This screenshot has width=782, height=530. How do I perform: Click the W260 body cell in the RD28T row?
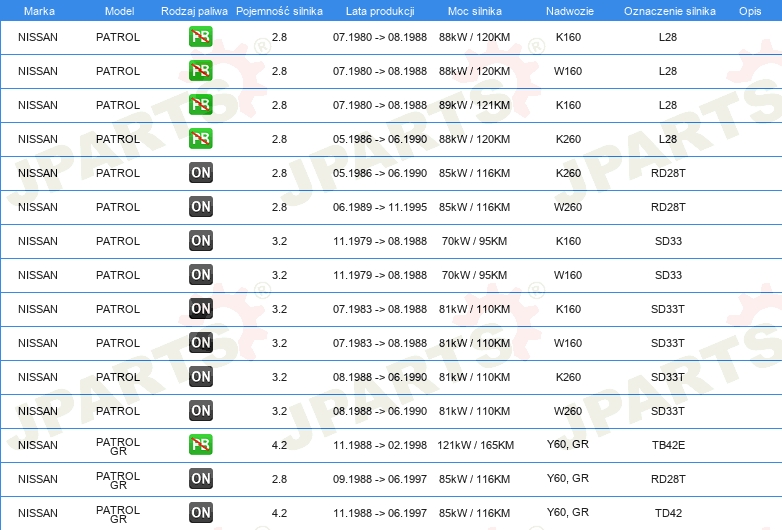pos(568,207)
